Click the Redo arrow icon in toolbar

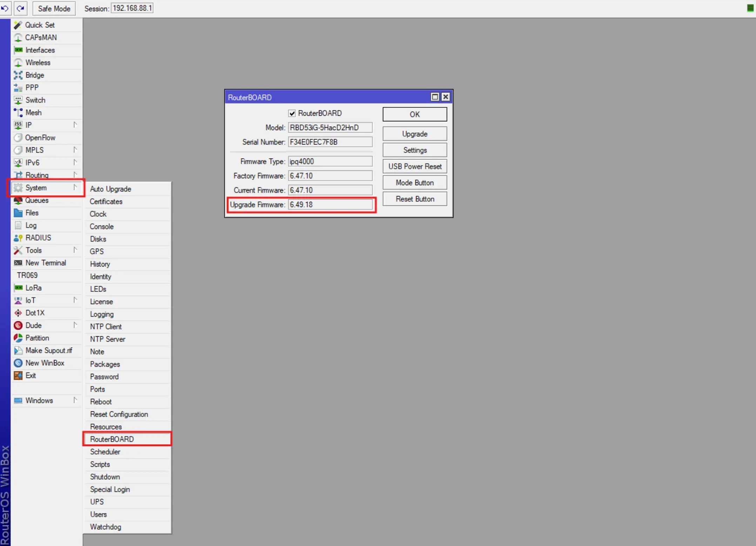click(x=21, y=8)
